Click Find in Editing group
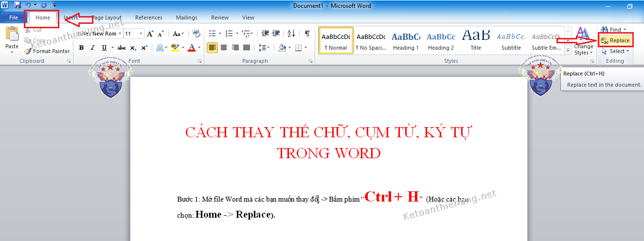The image size is (644, 241). coord(611,30)
